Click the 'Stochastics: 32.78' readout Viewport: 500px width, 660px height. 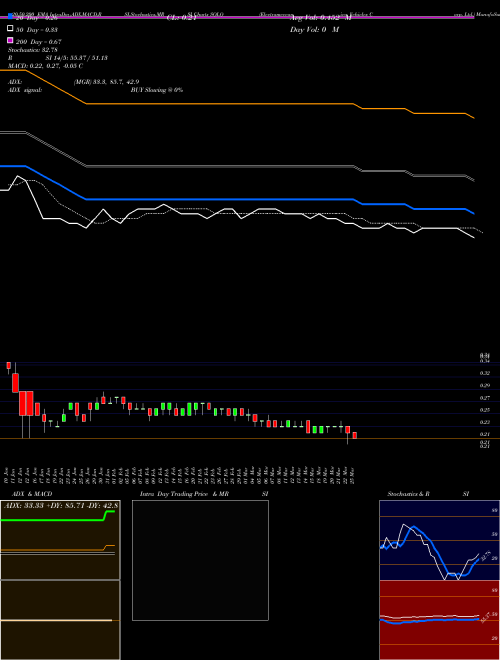32,50
